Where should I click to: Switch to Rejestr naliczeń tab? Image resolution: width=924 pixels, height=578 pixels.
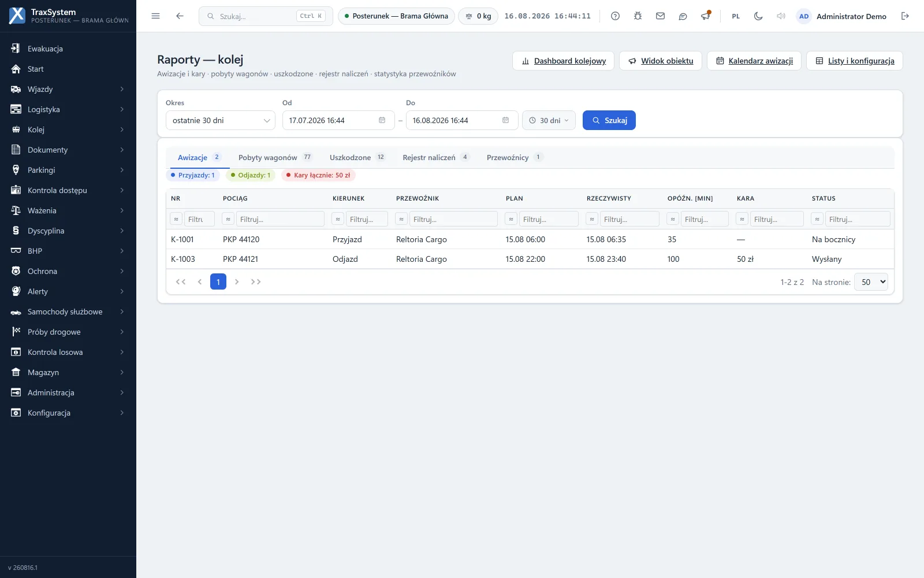pos(436,157)
